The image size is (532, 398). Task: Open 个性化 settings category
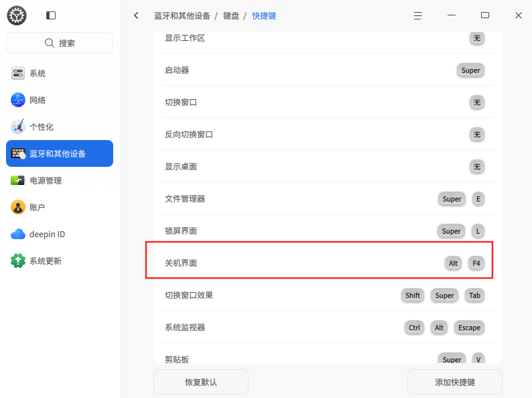coord(60,127)
